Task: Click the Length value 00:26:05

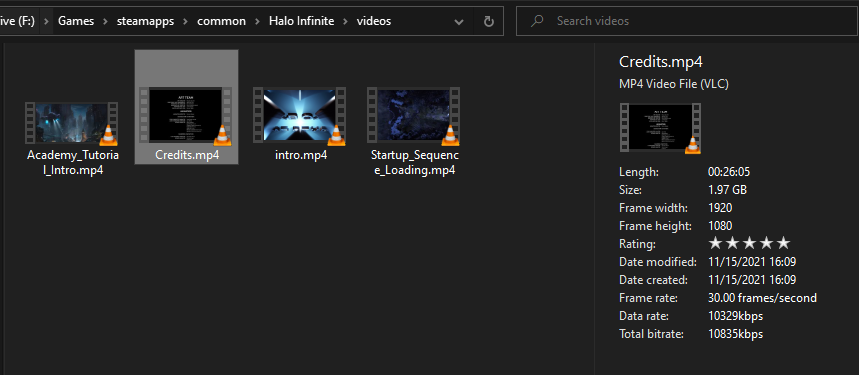Action: pos(729,172)
